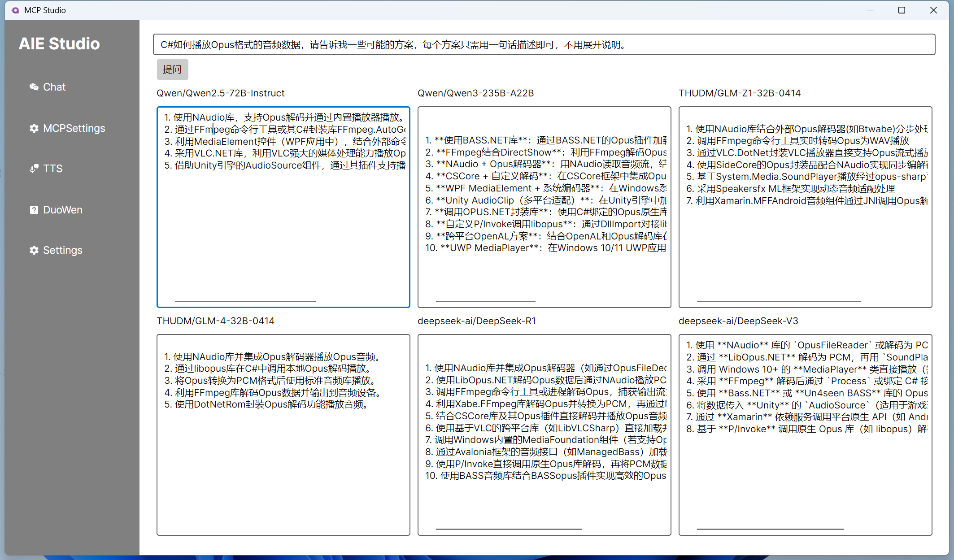
Task: Click the Qwen3-235B-A22B panel's horizontal scrollbar
Action: [485, 301]
